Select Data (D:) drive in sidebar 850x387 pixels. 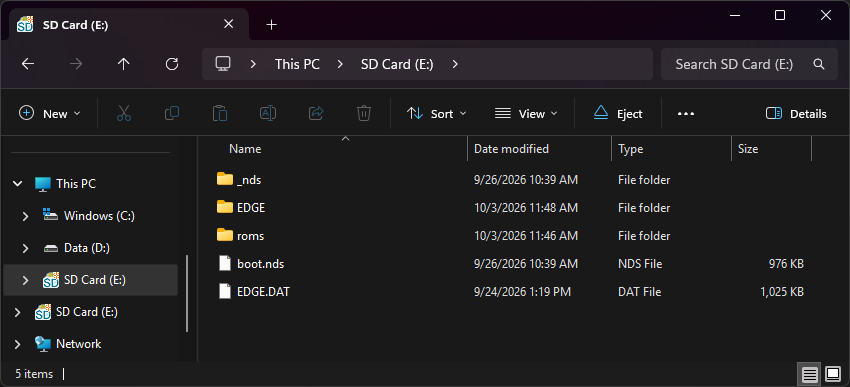point(87,248)
